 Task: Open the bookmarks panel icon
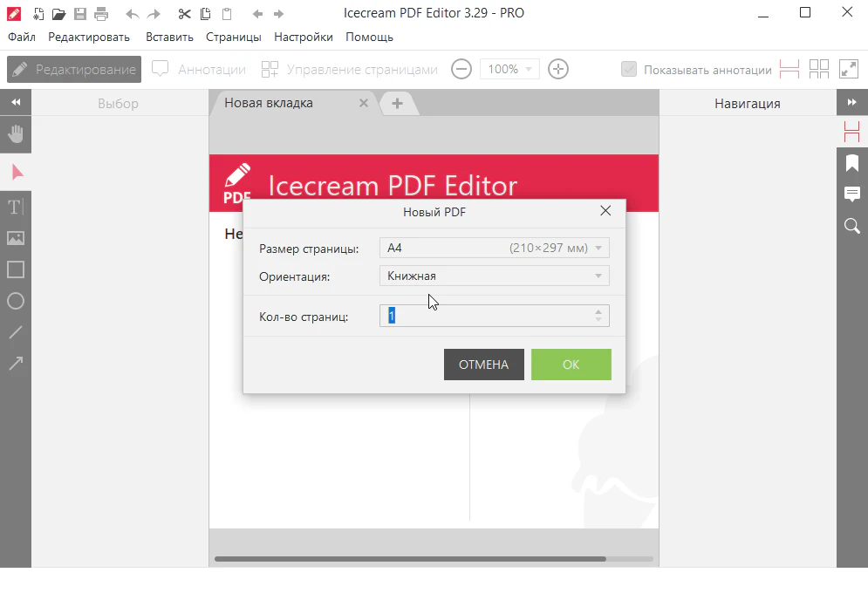coord(852,163)
